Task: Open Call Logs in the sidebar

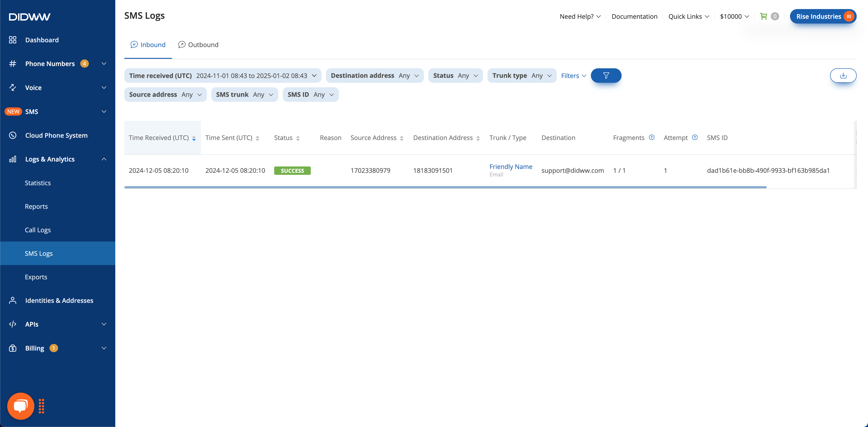Action: click(38, 230)
